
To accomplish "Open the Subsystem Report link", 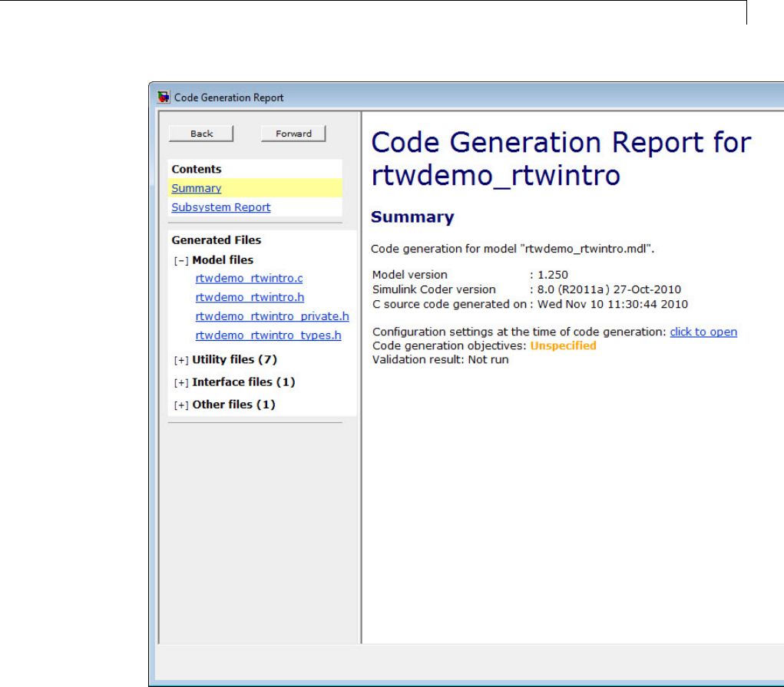I will click(221, 207).
